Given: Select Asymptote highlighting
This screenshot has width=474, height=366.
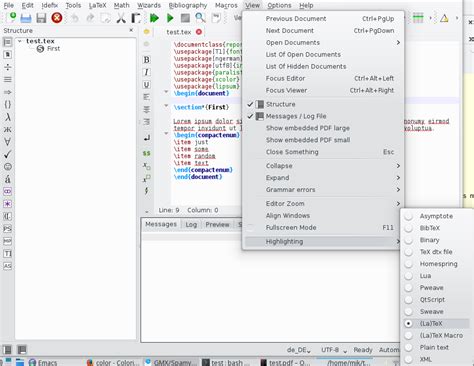Looking at the screenshot, I should (x=437, y=216).
